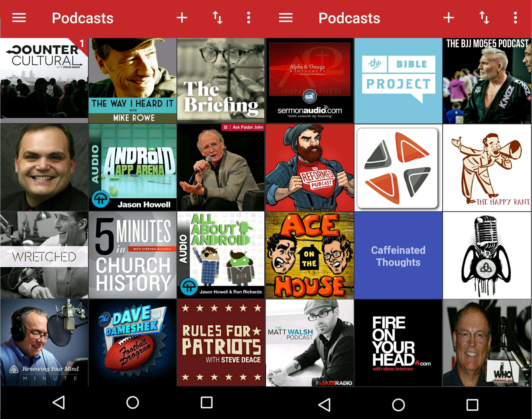Tap the Android home button on right screen

[x=399, y=405]
